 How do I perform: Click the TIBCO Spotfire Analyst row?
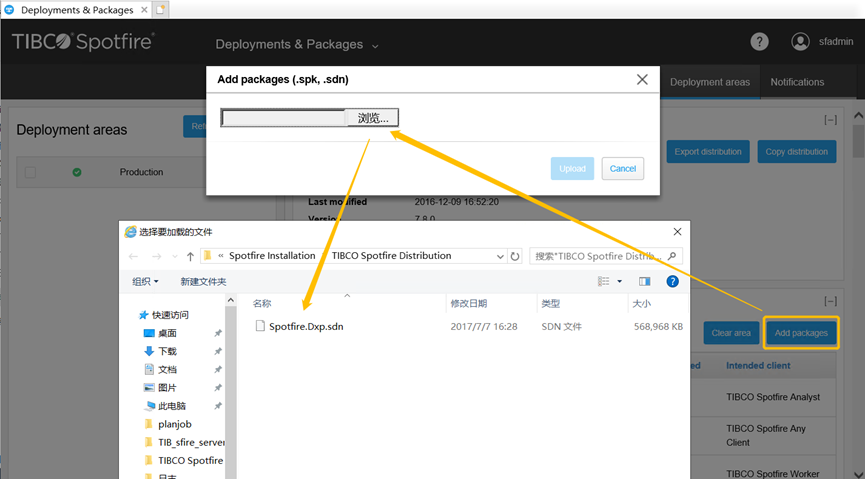tap(773, 397)
